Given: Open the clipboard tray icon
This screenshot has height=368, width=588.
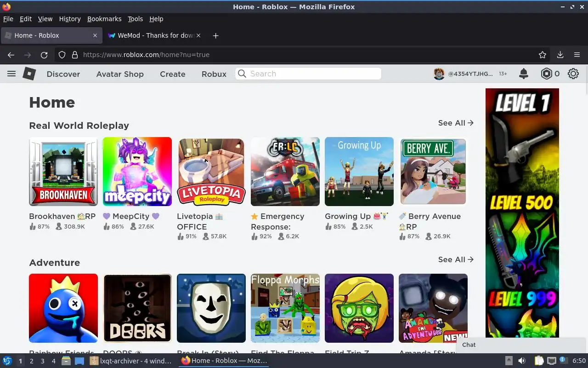Looking at the screenshot, I should tap(539, 361).
